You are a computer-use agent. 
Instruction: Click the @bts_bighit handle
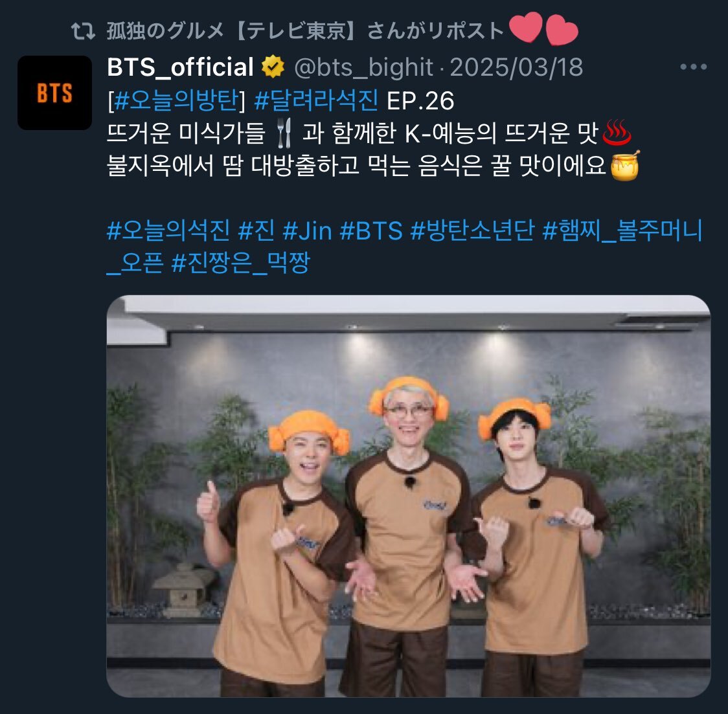point(363,67)
